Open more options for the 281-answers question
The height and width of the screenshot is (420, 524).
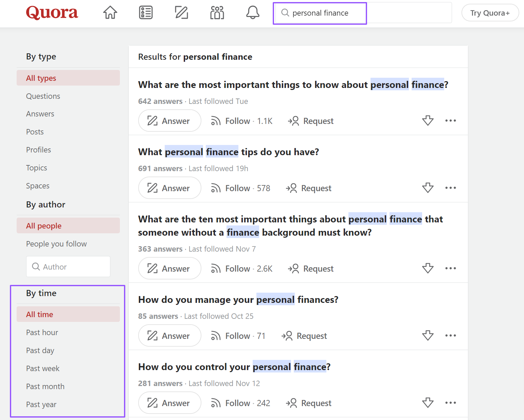(450, 403)
